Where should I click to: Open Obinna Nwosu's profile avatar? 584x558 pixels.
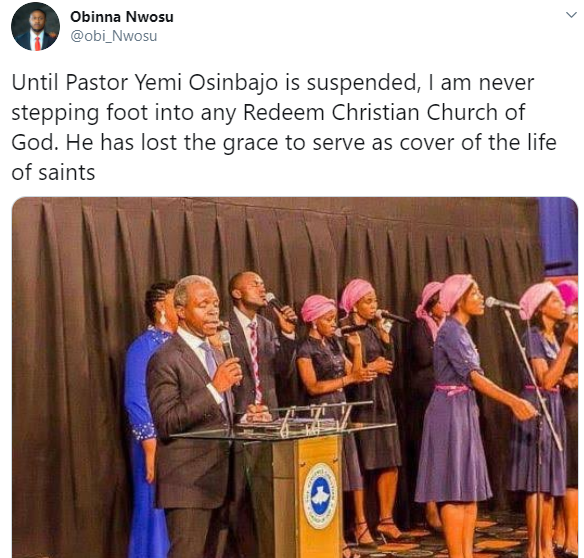(x=35, y=26)
